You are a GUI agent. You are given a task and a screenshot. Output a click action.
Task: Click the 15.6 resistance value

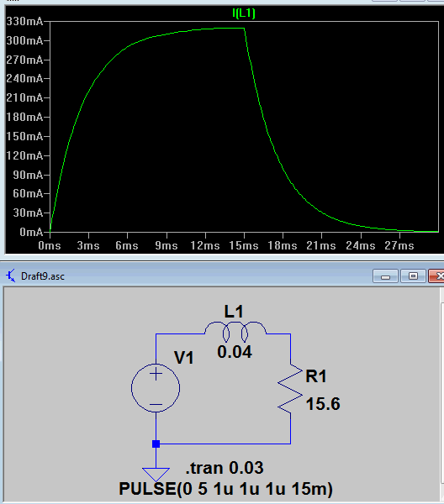point(323,404)
